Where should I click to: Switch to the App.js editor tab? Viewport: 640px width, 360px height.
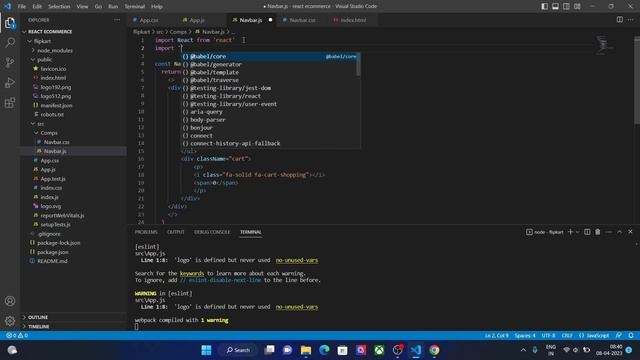(x=197, y=20)
